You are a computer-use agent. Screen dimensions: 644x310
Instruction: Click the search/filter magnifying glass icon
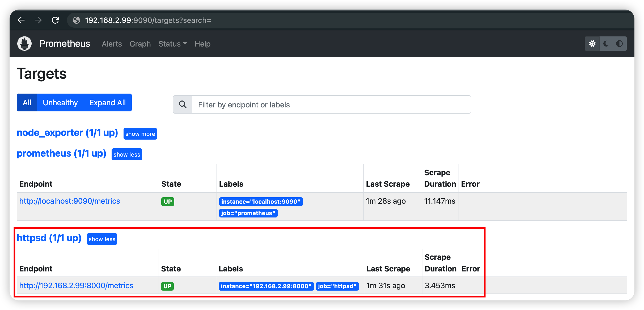click(184, 104)
